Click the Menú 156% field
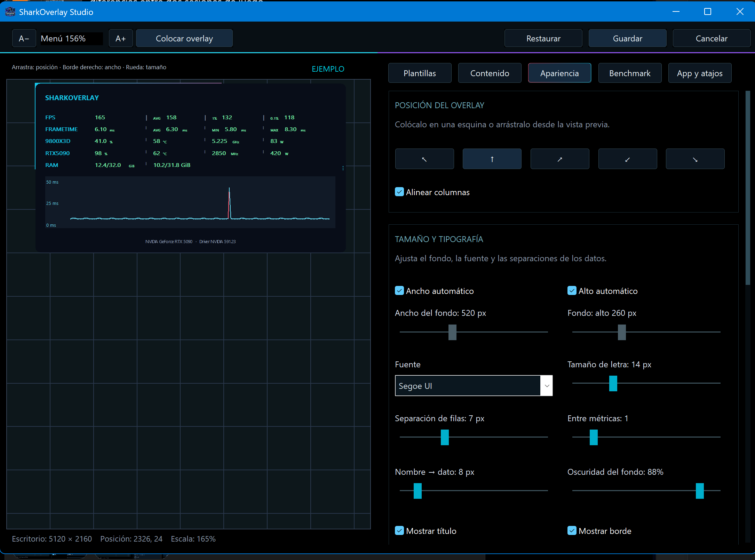The image size is (755, 560). [71, 38]
